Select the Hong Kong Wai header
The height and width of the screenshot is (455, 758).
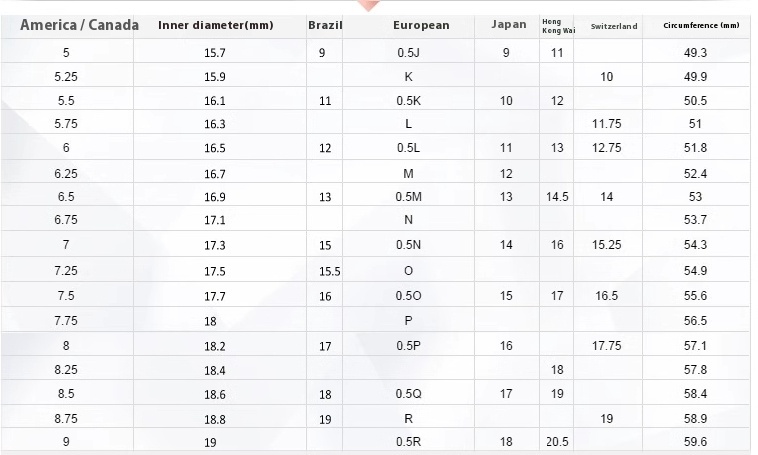click(558, 26)
